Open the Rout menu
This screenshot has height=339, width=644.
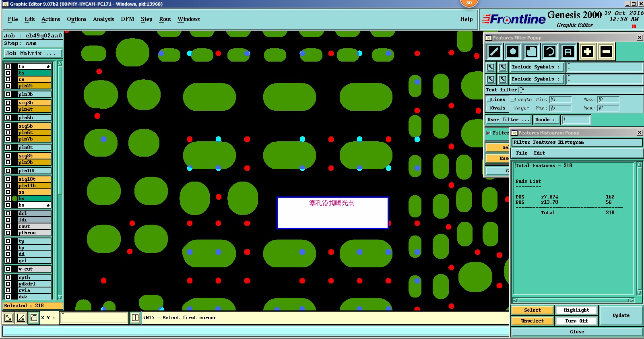click(x=165, y=19)
